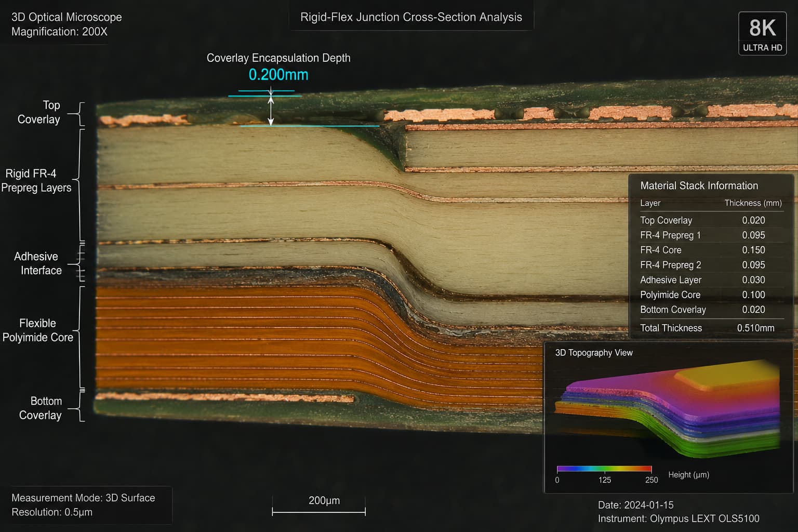Select the FR-4 Core table row
The width and height of the screenshot is (798, 532).
point(711,250)
